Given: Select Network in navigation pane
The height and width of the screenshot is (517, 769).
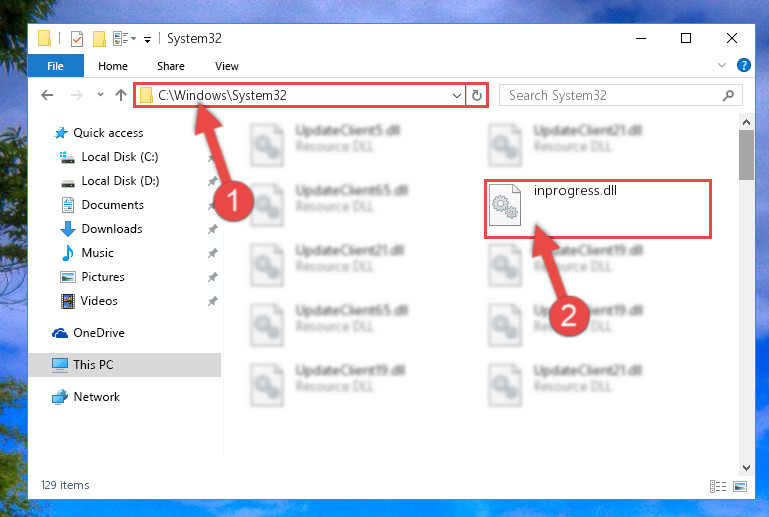Looking at the screenshot, I should (x=96, y=397).
